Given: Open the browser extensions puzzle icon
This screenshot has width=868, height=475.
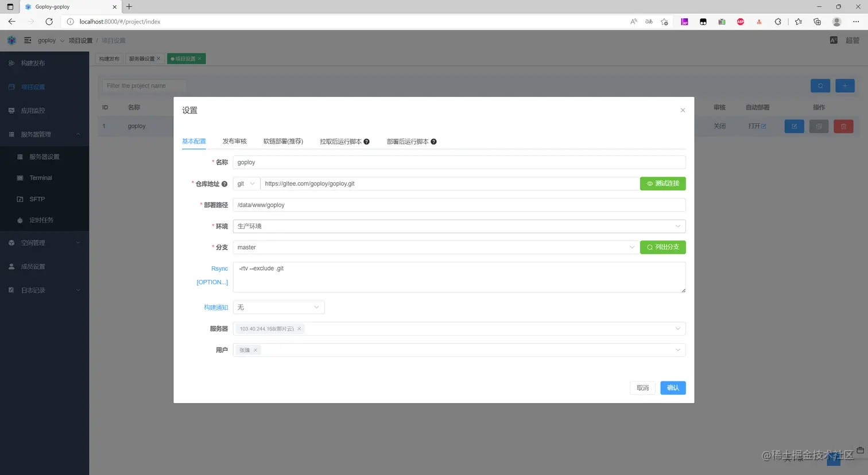Looking at the screenshot, I should click(x=778, y=22).
